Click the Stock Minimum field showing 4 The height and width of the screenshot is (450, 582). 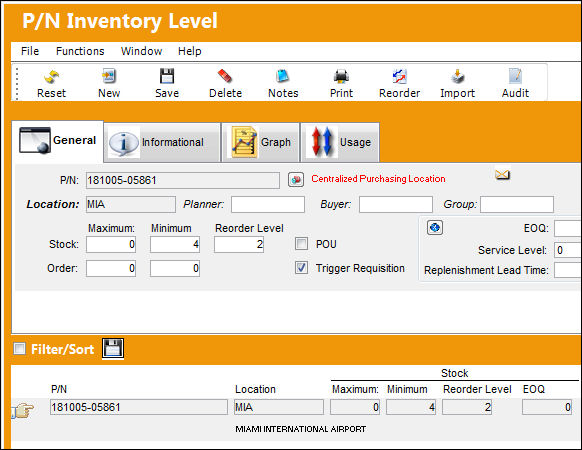[x=175, y=244]
